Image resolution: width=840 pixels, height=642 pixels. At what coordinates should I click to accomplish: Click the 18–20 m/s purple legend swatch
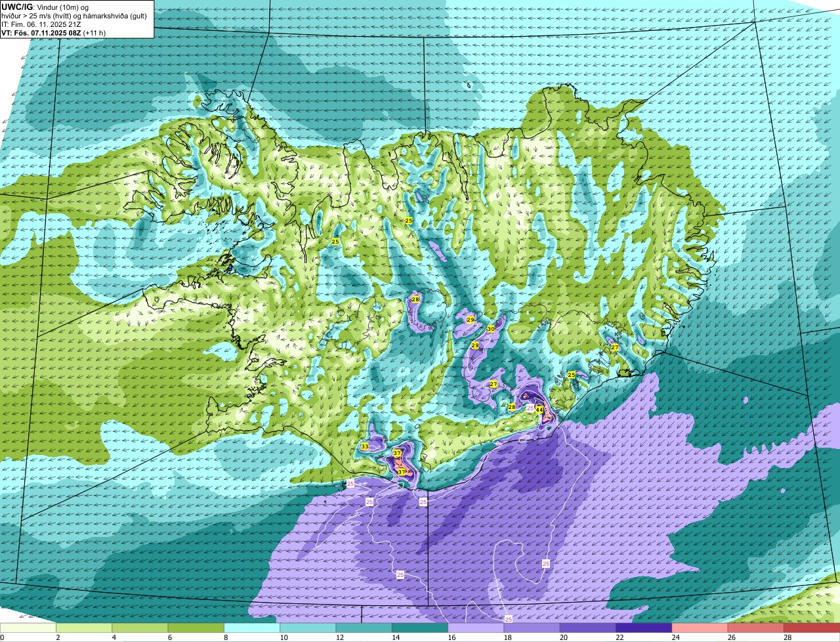pos(532,628)
